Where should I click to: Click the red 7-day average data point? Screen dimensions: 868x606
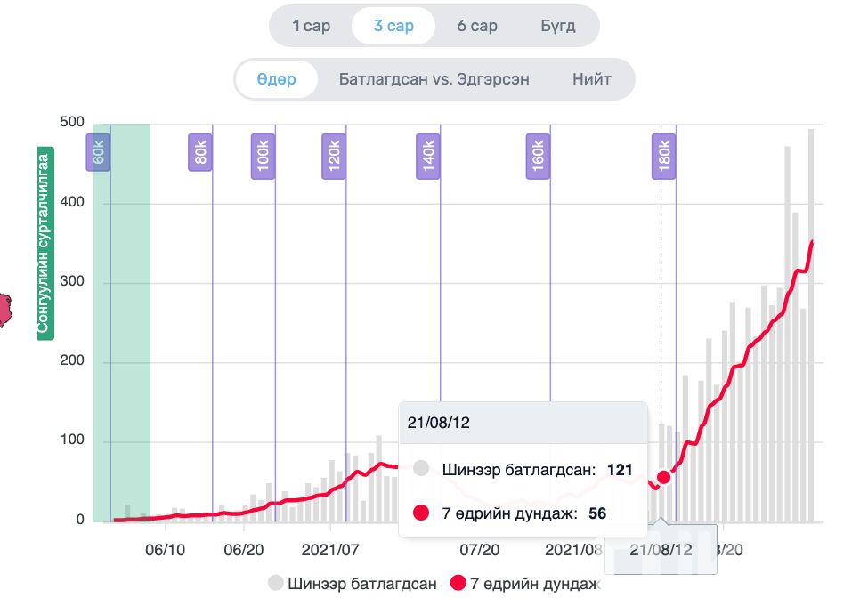pyautogui.click(x=663, y=477)
